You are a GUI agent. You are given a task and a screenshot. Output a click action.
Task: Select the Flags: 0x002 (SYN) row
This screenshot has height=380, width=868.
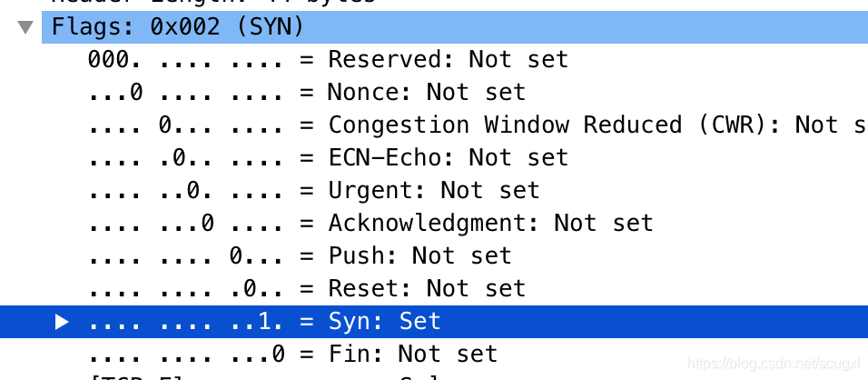[455, 26]
